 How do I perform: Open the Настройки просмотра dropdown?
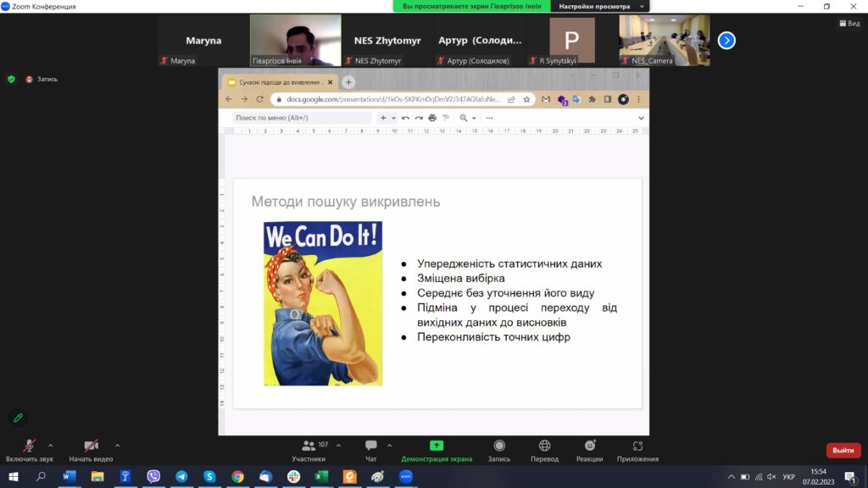[601, 7]
